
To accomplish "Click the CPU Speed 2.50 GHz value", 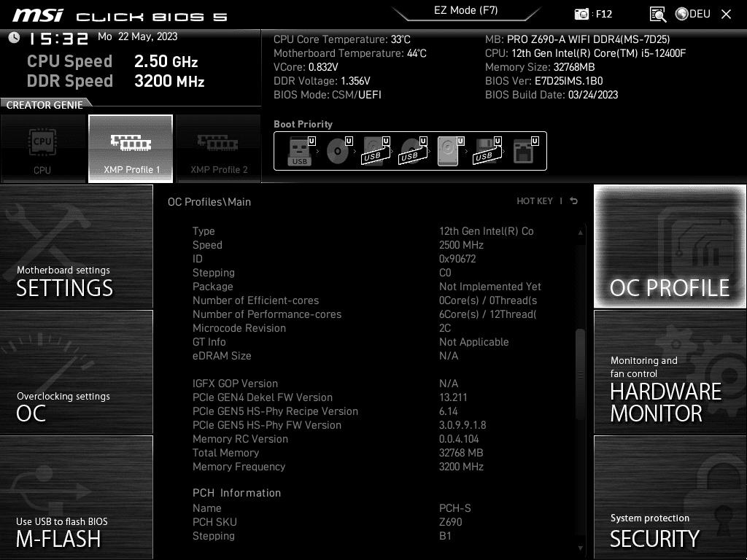I will (x=166, y=61).
